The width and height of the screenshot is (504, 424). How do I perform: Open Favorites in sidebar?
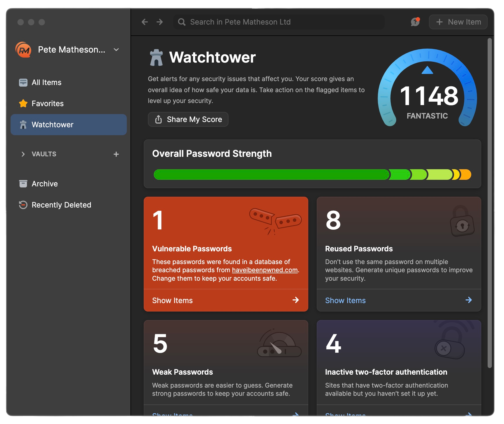click(x=69, y=103)
